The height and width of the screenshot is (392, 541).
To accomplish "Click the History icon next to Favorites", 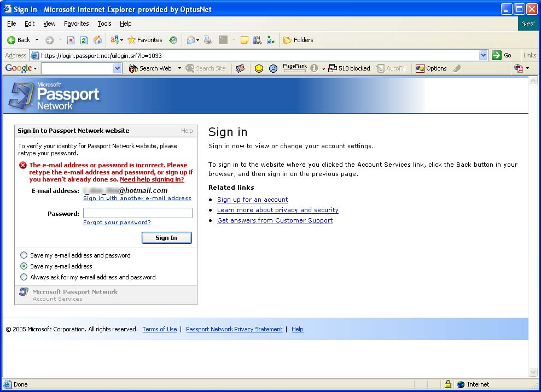I will [173, 40].
